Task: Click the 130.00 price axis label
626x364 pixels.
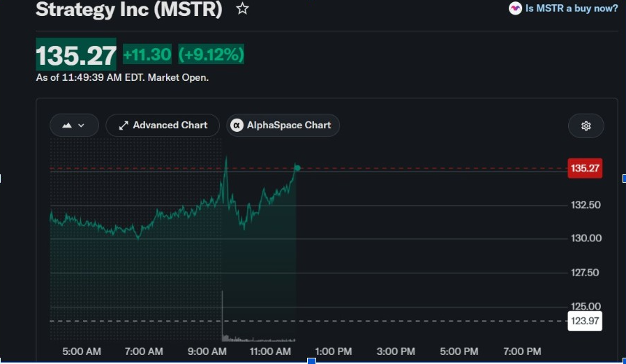Action: [x=586, y=238]
